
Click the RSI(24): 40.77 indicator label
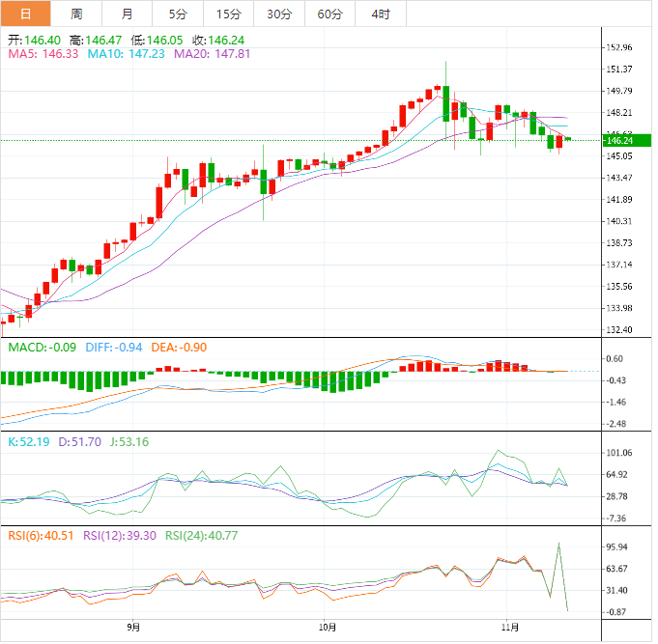[202, 535]
